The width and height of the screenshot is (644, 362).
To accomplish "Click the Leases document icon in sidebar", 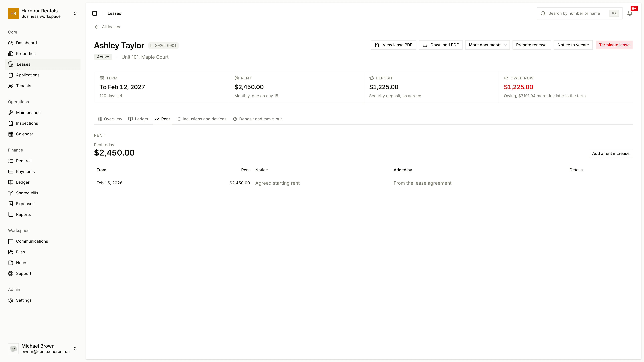I will [11, 65].
